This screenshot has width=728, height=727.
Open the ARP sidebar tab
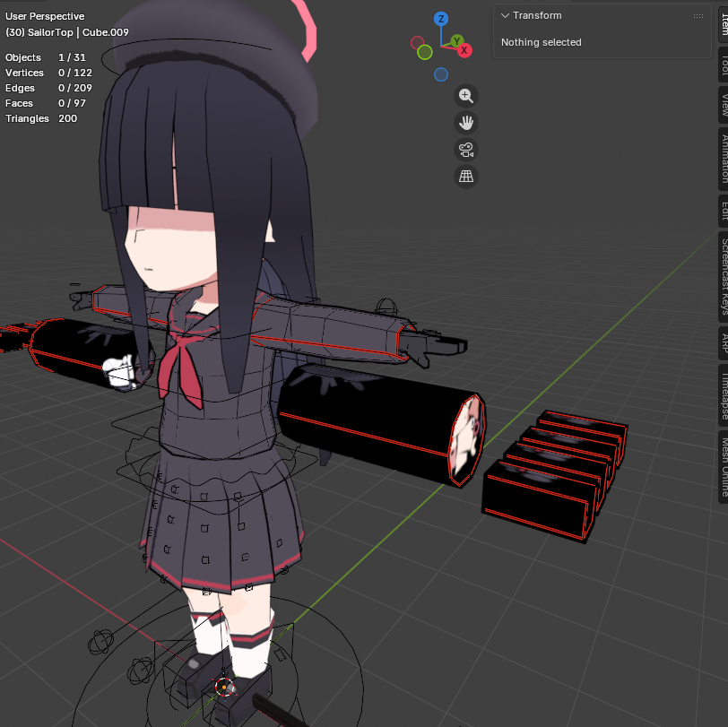click(x=724, y=343)
